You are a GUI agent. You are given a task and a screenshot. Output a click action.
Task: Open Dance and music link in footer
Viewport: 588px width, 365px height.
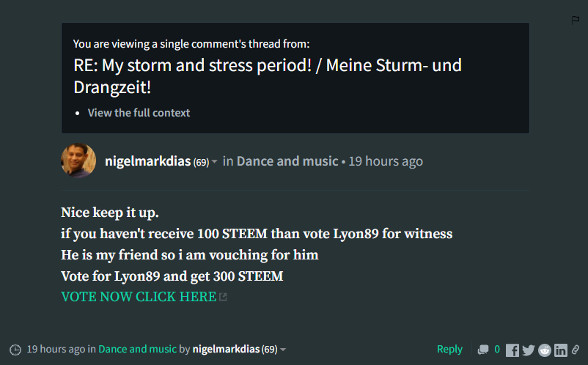137,350
